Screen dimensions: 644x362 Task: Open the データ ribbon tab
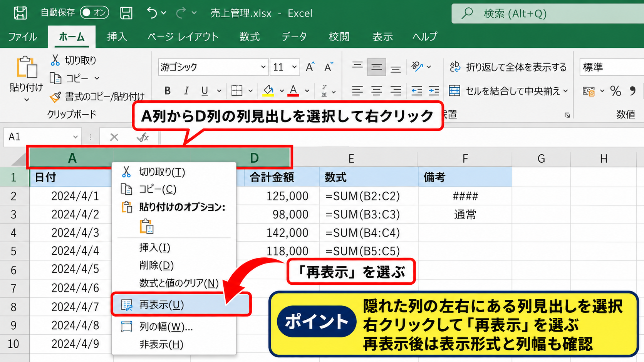tap(294, 37)
